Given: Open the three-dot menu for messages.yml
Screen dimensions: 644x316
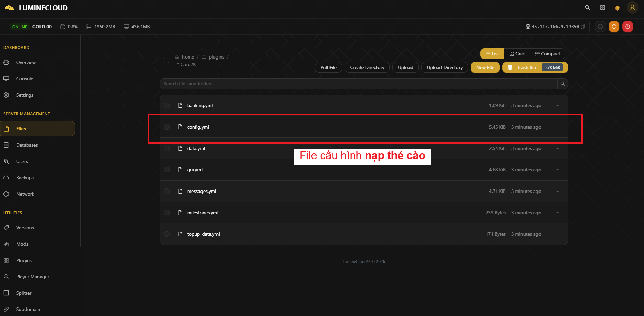Looking at the screenshot, I should pos(557,191).
